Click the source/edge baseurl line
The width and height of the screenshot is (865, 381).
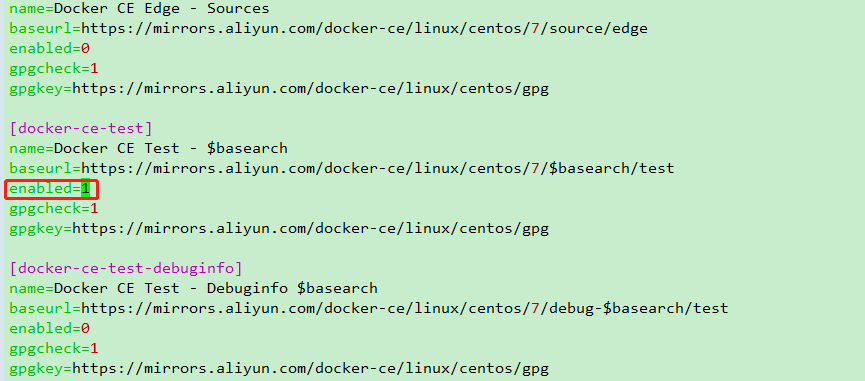click(328, 29)
